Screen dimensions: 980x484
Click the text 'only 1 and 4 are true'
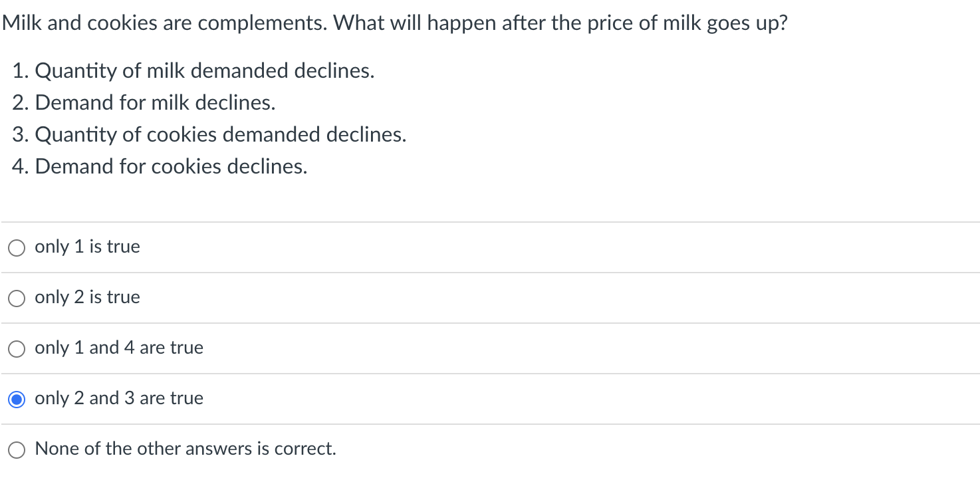(119, 348)
